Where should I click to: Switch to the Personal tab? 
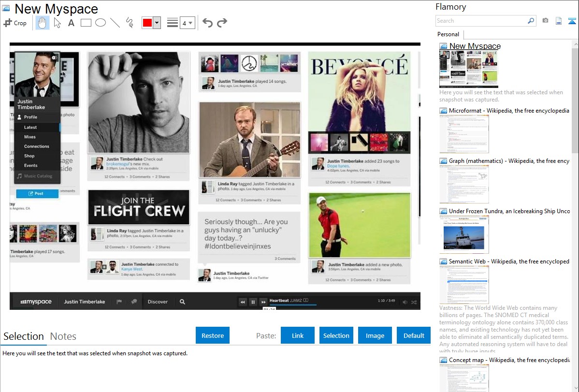pyautogui.click(x=449, y=34)
